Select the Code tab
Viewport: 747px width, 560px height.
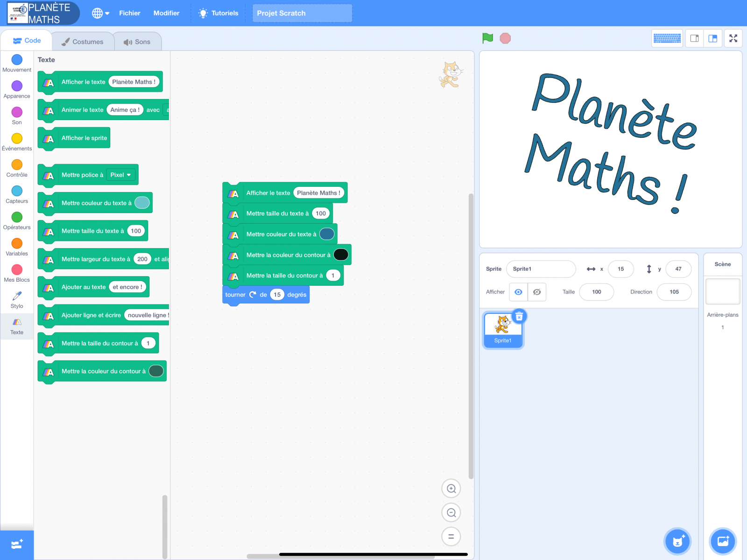(x=27, y=41)
